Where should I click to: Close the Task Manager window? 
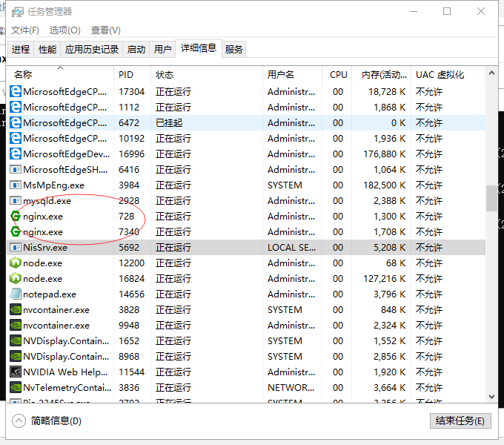[481, 11]
